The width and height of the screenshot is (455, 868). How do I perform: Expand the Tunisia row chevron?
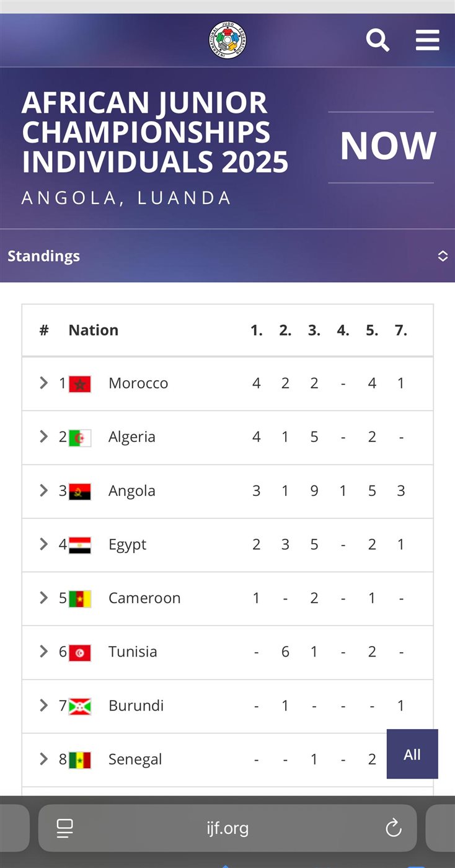[x=43, y=652]
